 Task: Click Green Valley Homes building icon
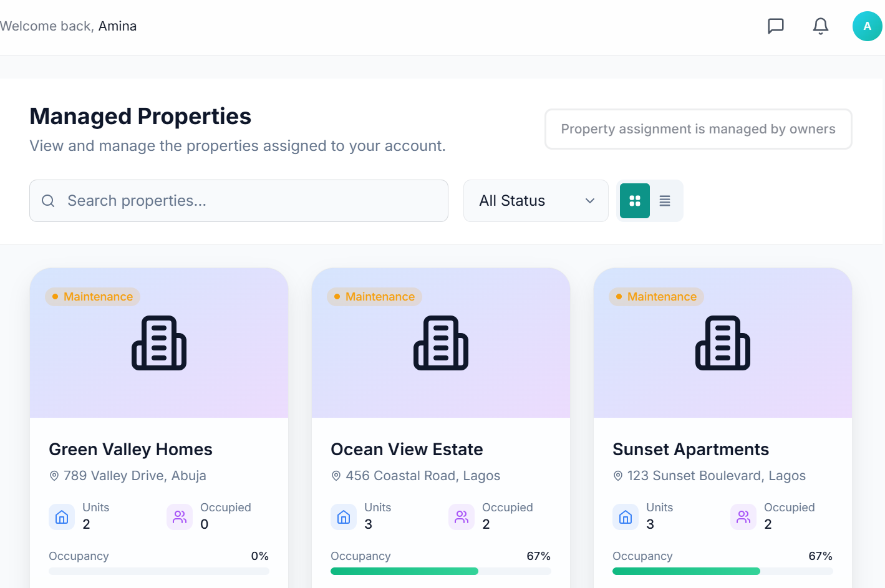pyautogui.click(x=159, y=343)
